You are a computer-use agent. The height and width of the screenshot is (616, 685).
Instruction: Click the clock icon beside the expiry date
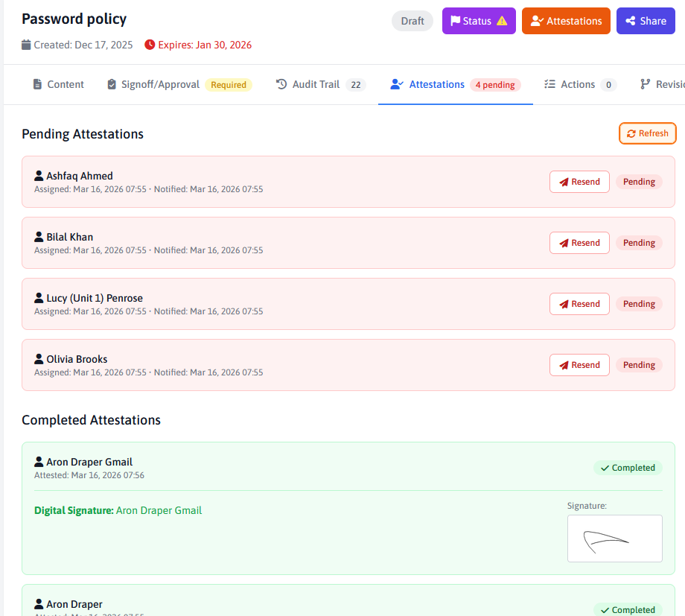coord(150,45)
